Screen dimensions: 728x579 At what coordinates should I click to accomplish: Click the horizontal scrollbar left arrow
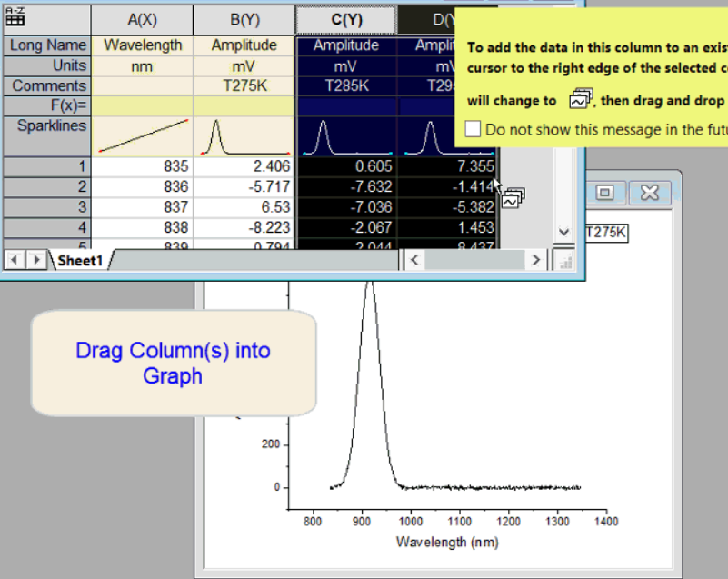pyautogui.click(x=414, y=260)
